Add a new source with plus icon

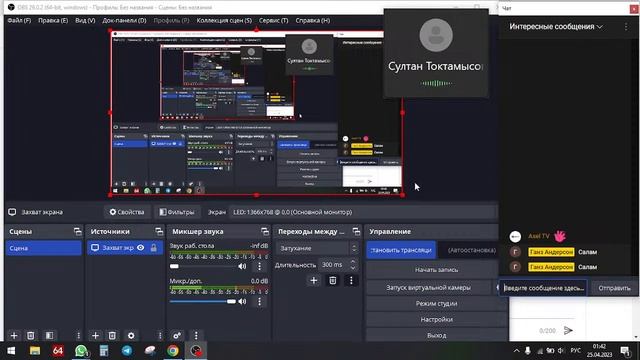[96, 336]
